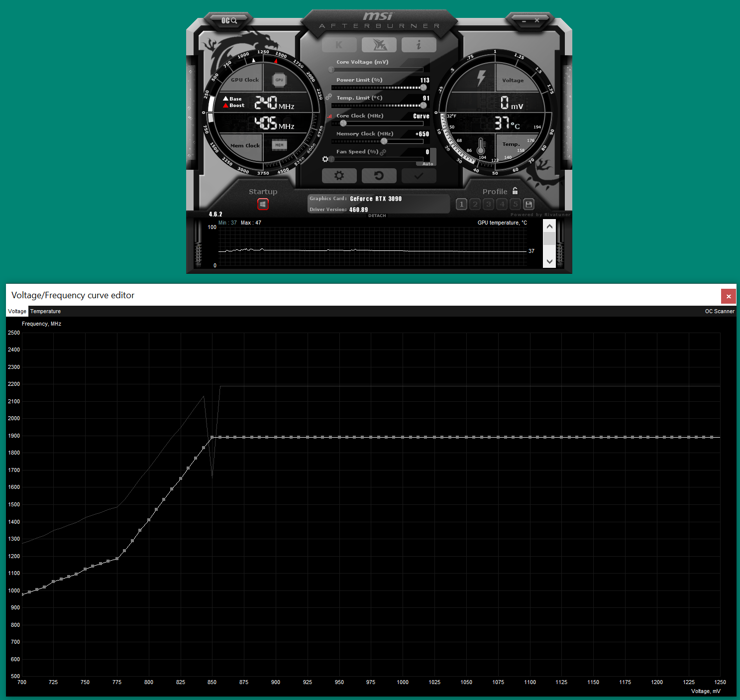Click the Fan Speed slider handle

(332, 159)
